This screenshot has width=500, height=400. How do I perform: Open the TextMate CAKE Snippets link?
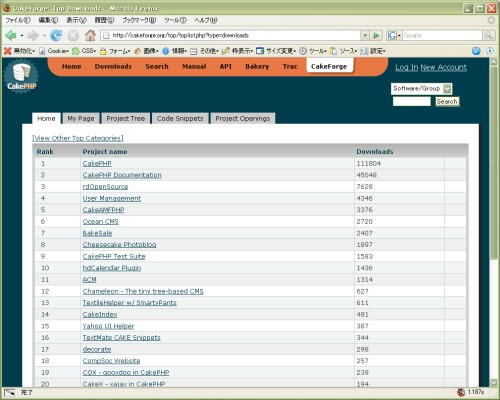(122, 337)
